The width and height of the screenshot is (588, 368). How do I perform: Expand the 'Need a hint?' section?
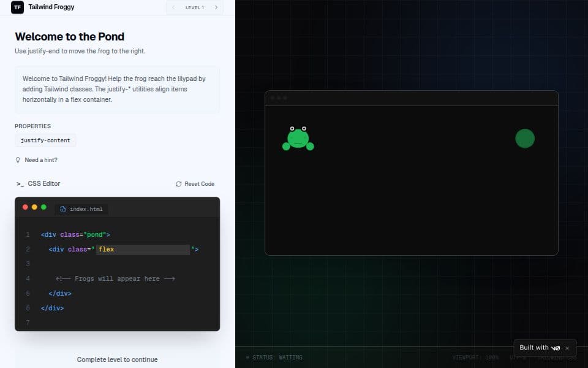pyautogui.click(x=40, y=160)
